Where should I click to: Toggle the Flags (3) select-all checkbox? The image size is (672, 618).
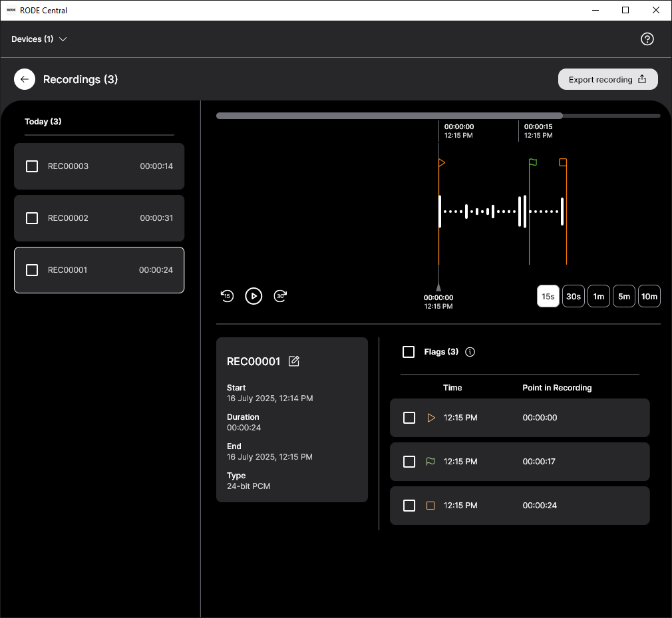click(x=409, y=352)
